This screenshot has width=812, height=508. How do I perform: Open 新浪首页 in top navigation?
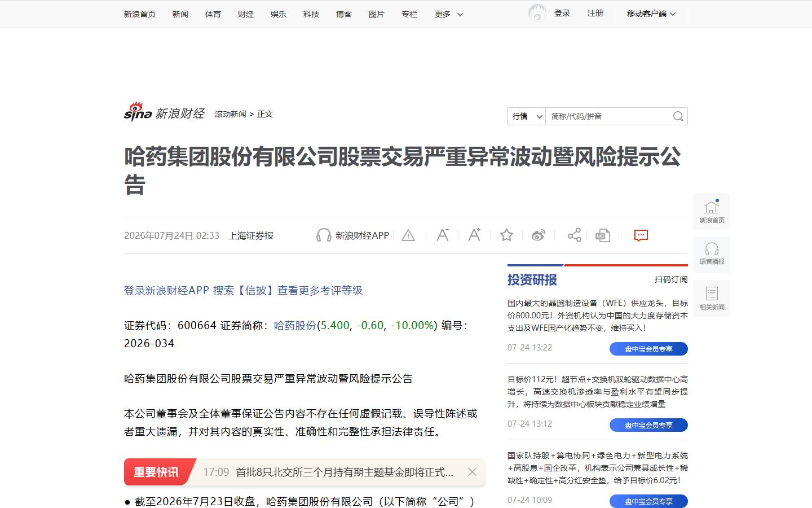coord(140,14)
